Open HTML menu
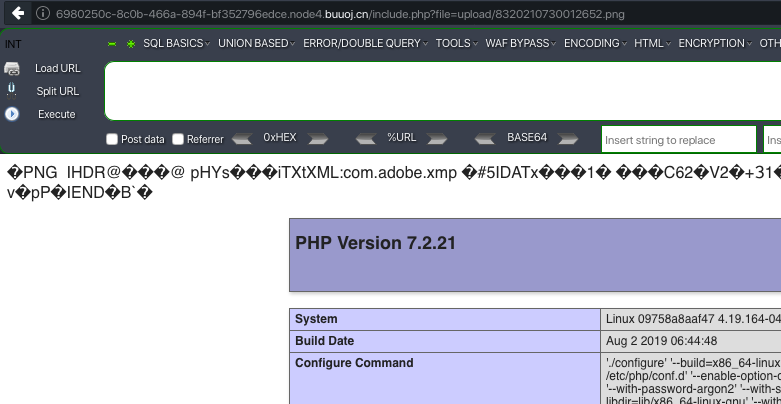The height and width of the screenshot is (404, 781). tap(652, 43)
